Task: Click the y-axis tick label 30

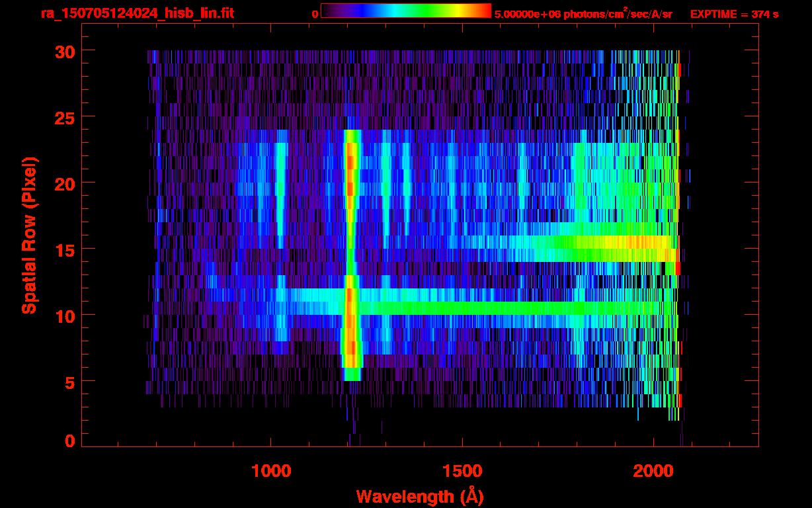Action: 64,51
